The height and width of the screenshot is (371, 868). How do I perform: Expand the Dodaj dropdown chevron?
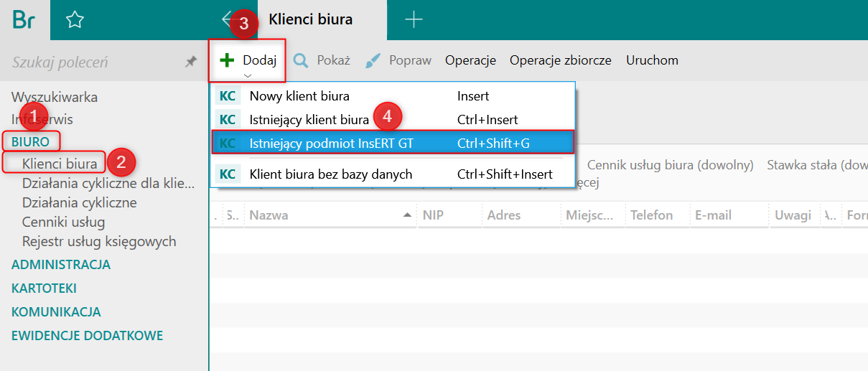point(248,75)
